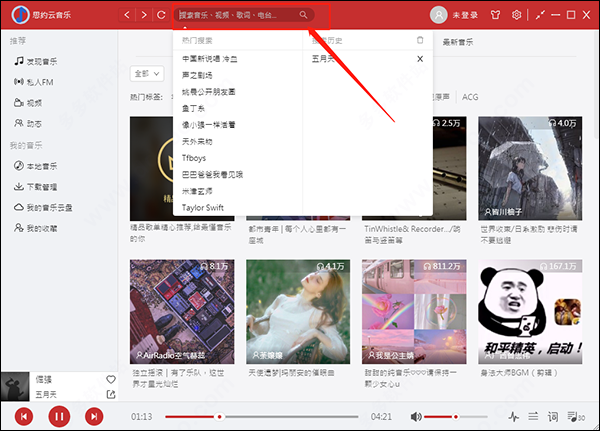Like the current song with heart icon
The height and width of the screenshot is (431, 600).
click(111, 379)
